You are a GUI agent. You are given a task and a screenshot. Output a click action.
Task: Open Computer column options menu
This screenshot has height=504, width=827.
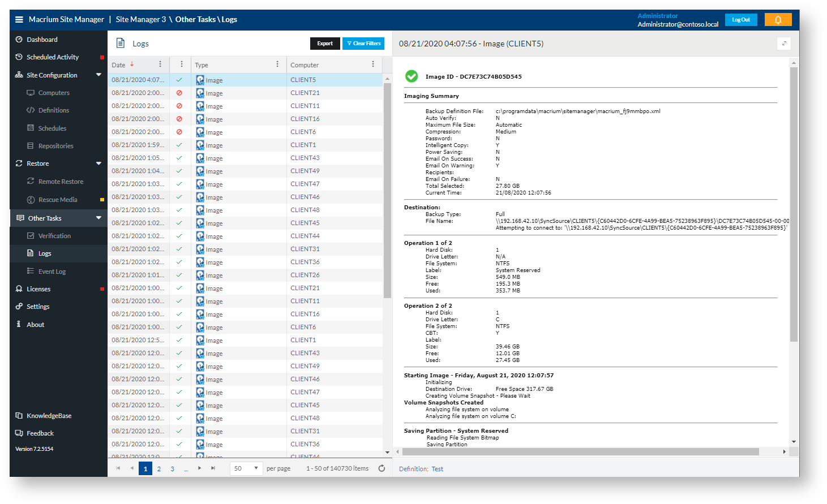coord(373,64)
